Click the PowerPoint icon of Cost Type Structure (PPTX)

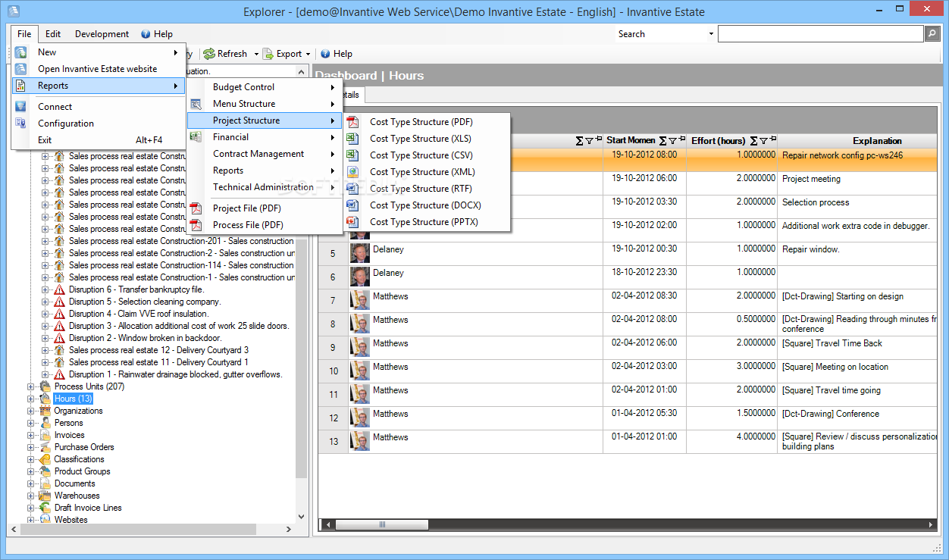352,222
